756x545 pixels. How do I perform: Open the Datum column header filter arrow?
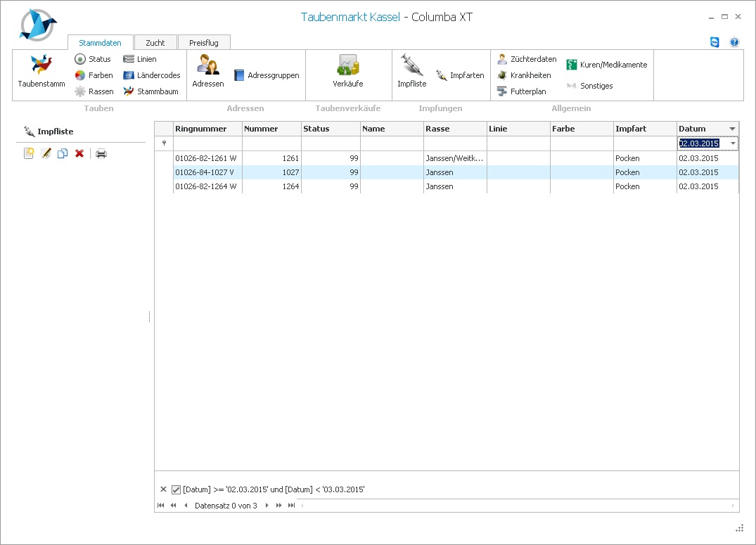point(733,129)
